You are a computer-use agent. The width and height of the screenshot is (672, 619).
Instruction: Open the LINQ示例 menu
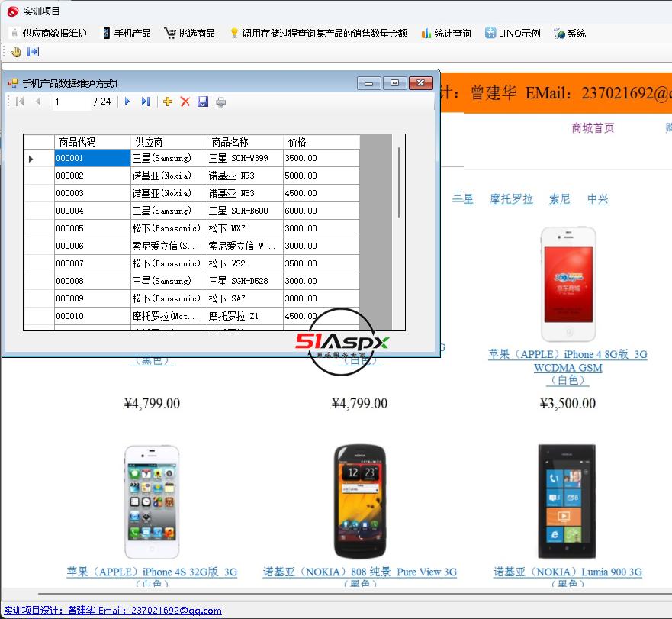click(513, 34)
